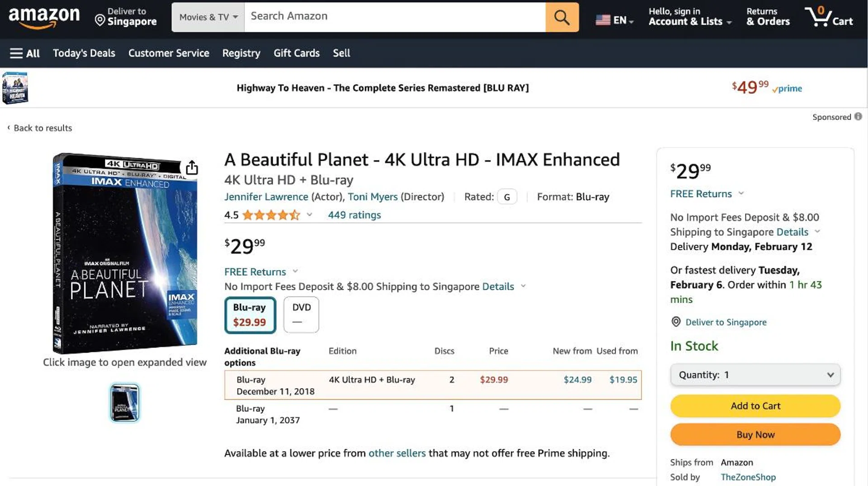Select the Blu-ray format option

pos(250,315)
